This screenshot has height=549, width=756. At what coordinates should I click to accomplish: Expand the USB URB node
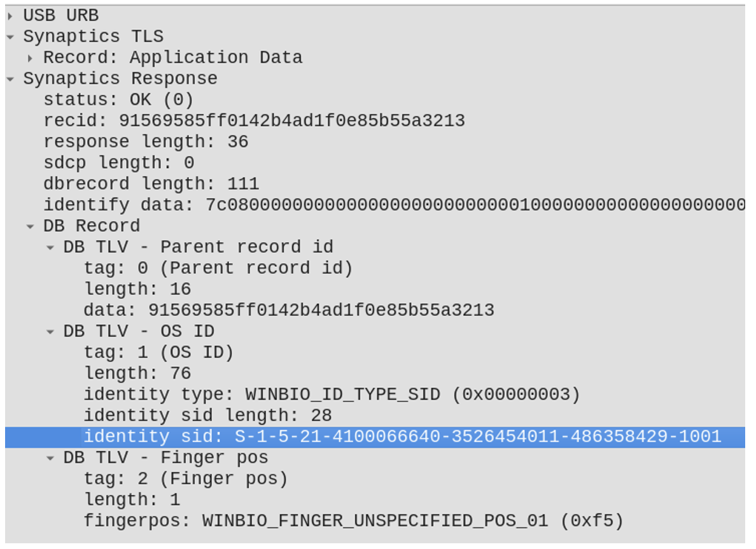coord(10,15)
